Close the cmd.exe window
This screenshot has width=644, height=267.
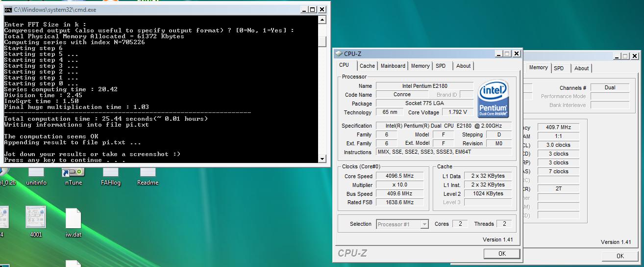click(x=322, y=9)
